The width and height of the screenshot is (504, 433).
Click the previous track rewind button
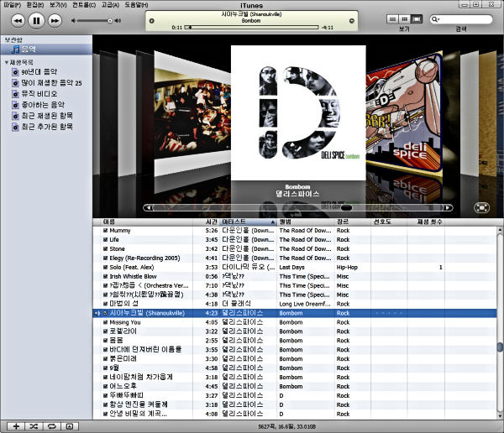(18, 21)
